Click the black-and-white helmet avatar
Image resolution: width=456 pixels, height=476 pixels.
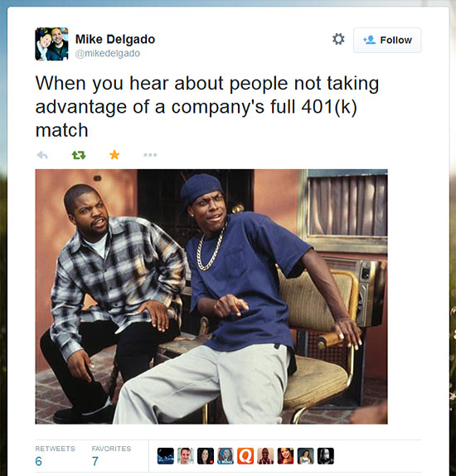click(x=326, y=456)
